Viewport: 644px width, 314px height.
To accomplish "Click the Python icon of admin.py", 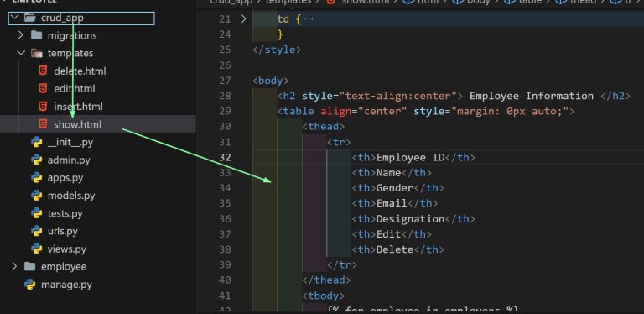I will pos(37,160).
